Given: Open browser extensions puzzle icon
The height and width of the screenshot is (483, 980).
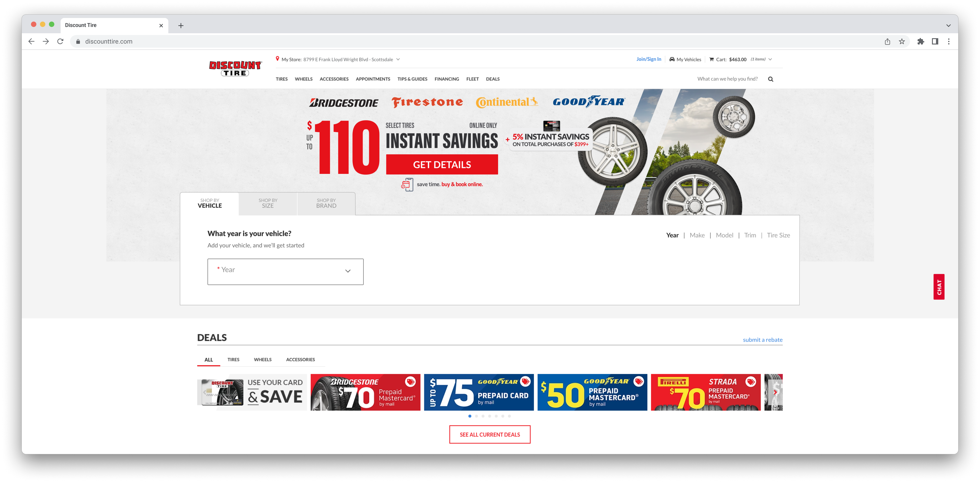Looking at the screenshot, I should (920, 42).
